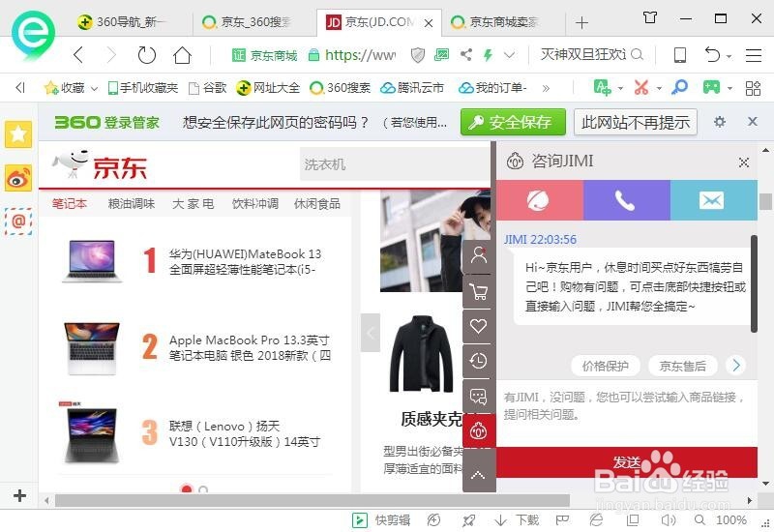This screenshot has height=532, width=774.
Task: Click the pink online chat button in JIMI
Action: [540, 200]
